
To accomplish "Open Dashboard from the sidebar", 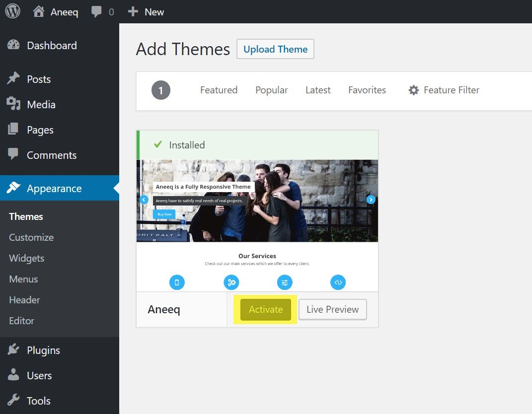I will 52,46.
